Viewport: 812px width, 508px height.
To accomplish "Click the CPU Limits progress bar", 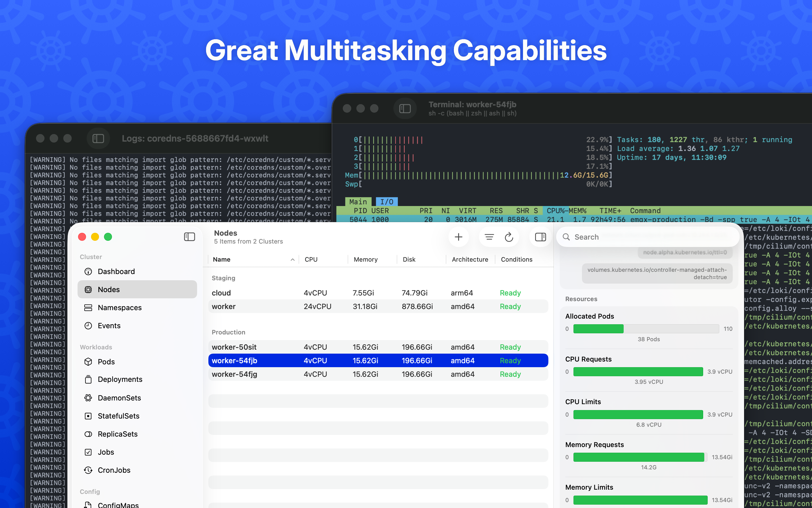I will 638,415.
